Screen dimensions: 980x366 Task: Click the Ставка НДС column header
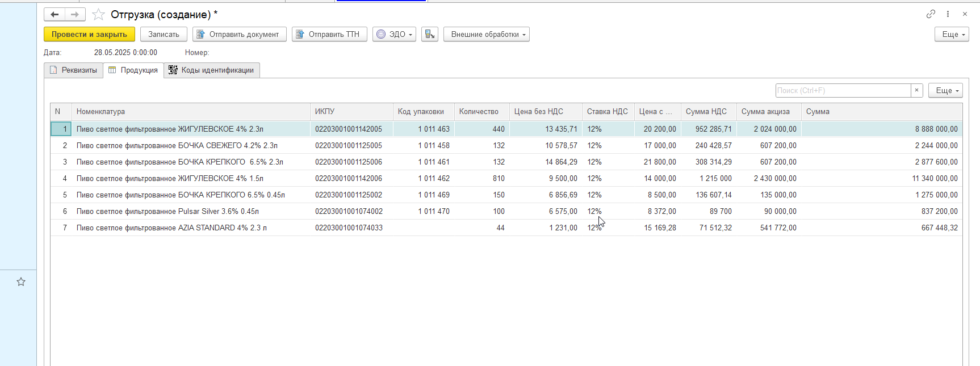coord(608,112)
